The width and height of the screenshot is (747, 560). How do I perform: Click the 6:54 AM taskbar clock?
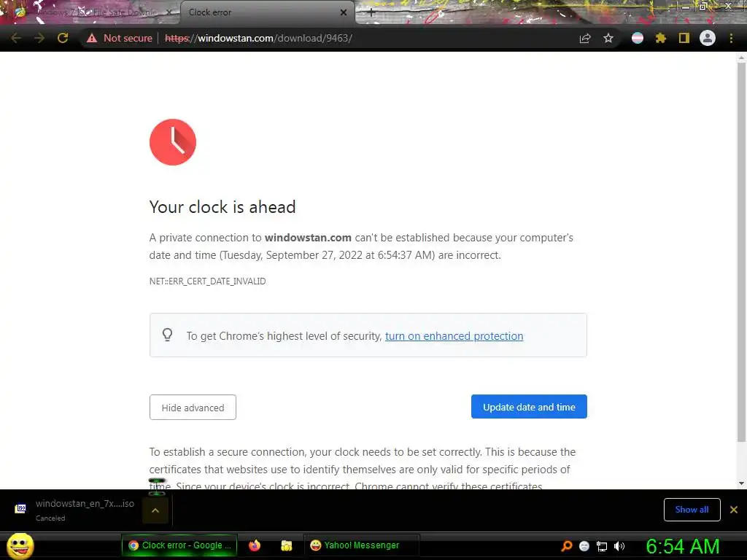683,546
